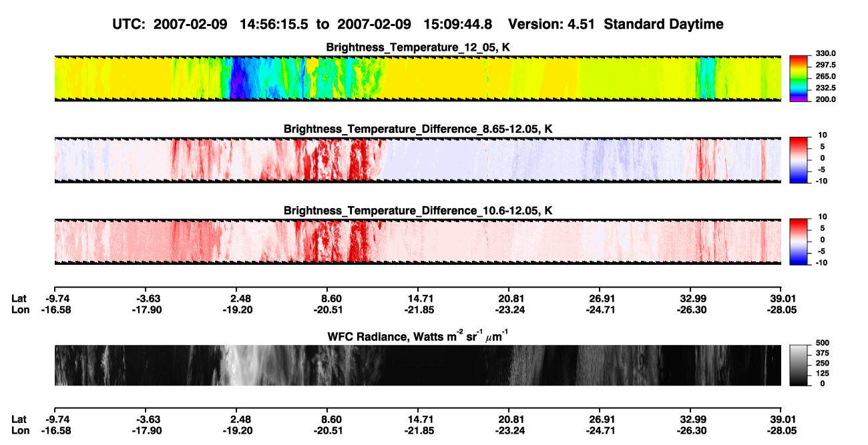Click the upper axis Lon label

click(20, 310)
